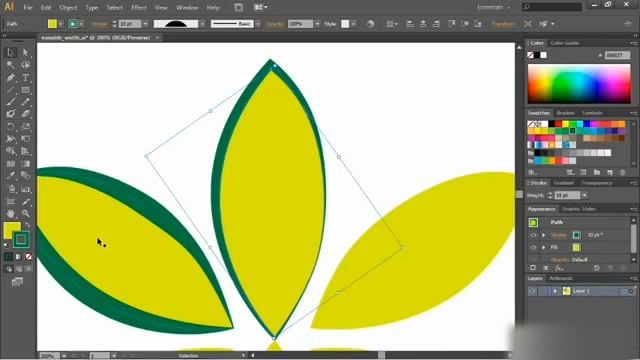Open Essentials workspace switcher
The width and height of the screenshot is (640, 360).
(494, 7)
